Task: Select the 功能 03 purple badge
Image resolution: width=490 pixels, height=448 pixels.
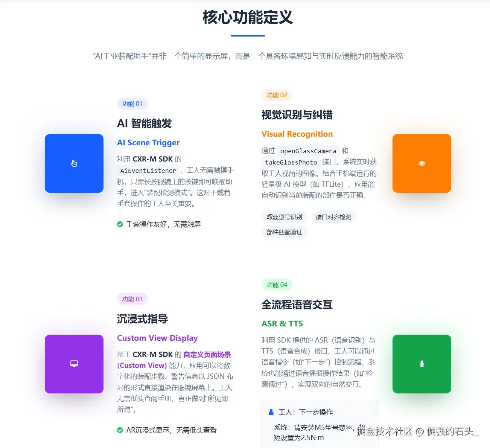Action: 132,299
